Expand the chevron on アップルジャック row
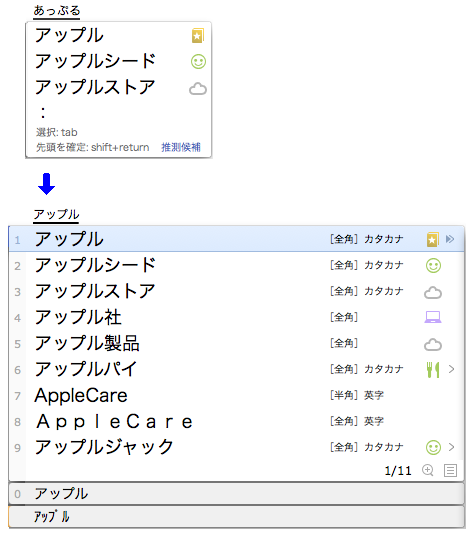 (452, 447)
